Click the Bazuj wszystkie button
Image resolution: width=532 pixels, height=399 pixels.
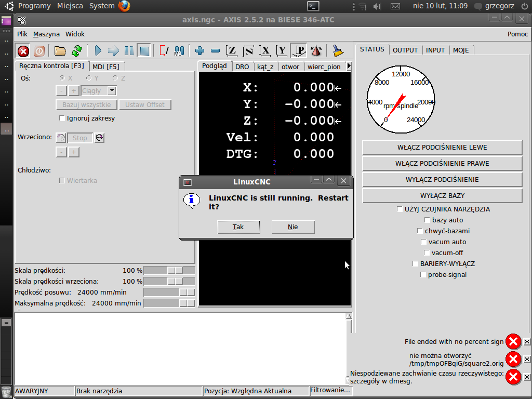click(x=87, y=105)
